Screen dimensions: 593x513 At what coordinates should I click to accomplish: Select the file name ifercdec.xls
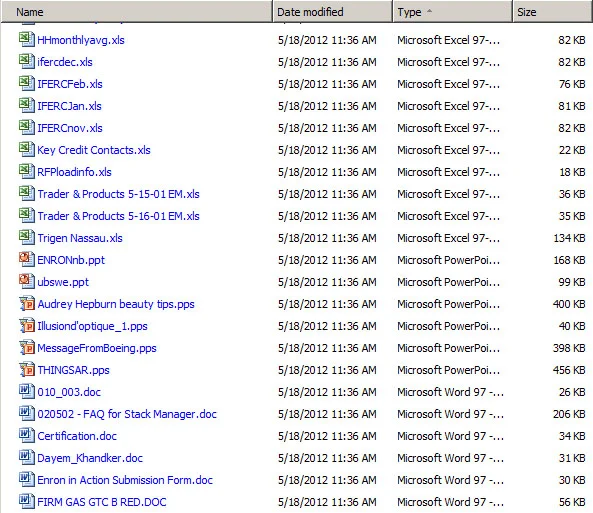point(65,62)
